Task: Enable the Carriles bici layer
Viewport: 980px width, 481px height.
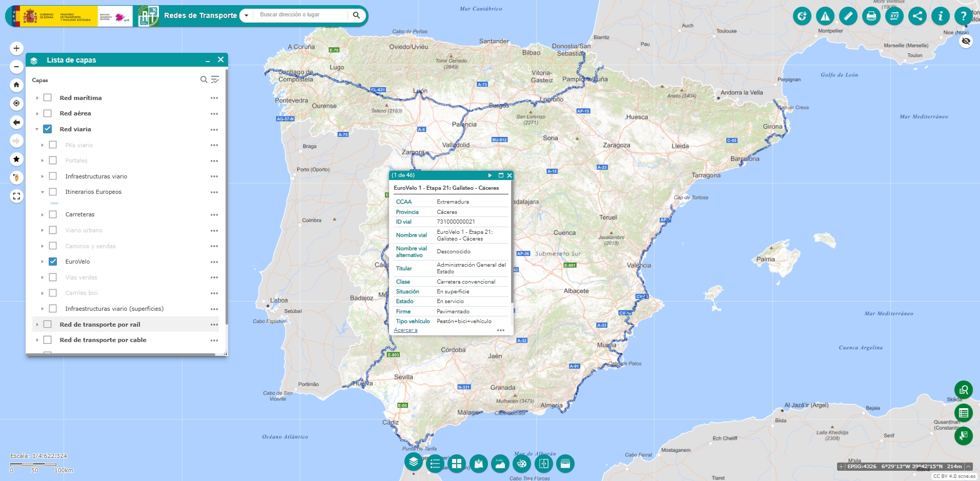Action: pyautogui.click(x=53, y=293)
